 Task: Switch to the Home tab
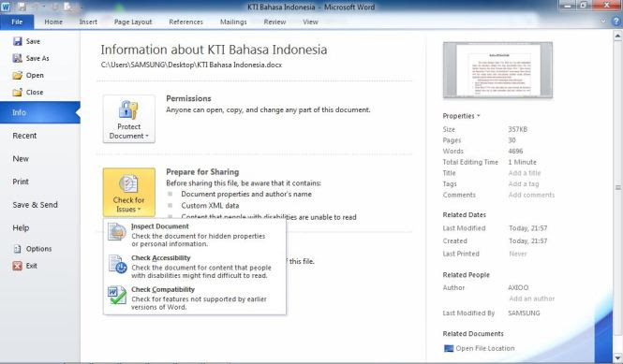[x=53, y=22]
